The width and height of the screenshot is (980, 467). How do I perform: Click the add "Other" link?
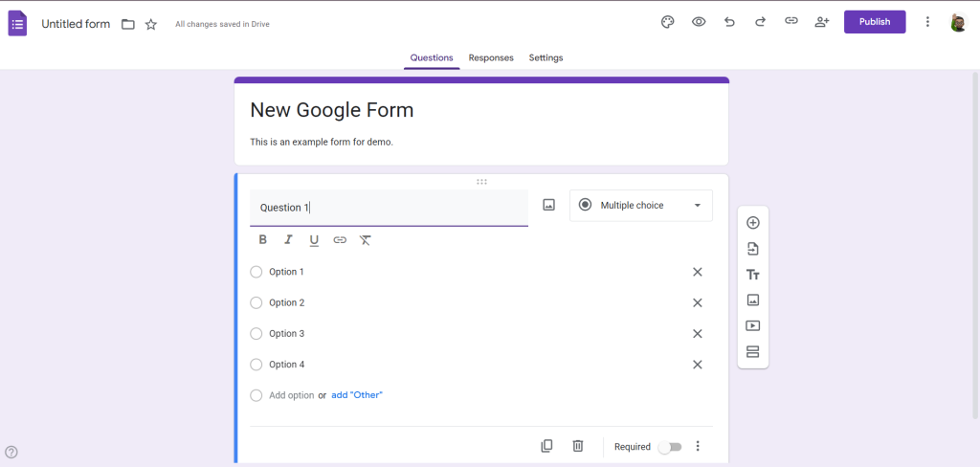(357, 395)
